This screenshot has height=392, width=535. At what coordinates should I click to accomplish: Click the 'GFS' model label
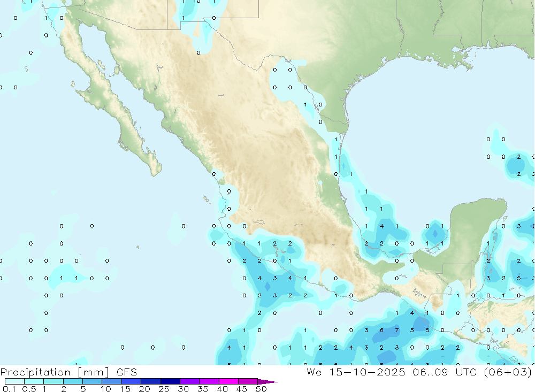tap(127, 372)
